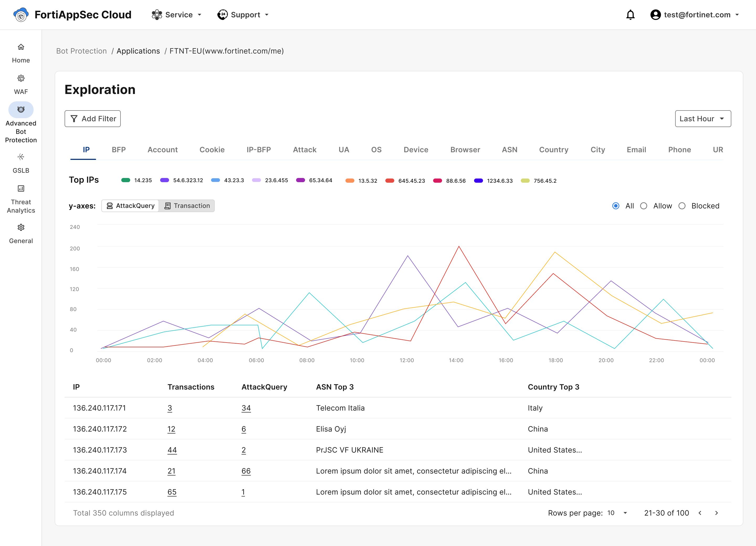
Task: Open GSLB from the sidebar
Action: (21, 157)
